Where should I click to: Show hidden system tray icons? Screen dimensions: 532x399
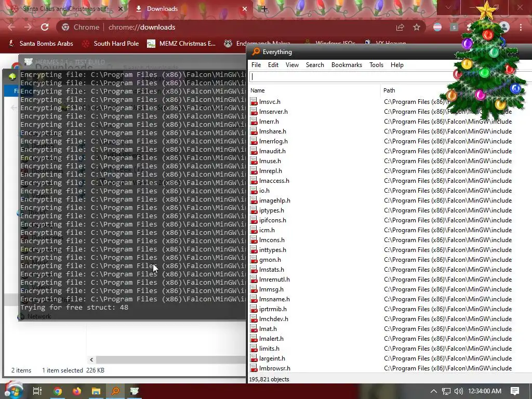434,391
